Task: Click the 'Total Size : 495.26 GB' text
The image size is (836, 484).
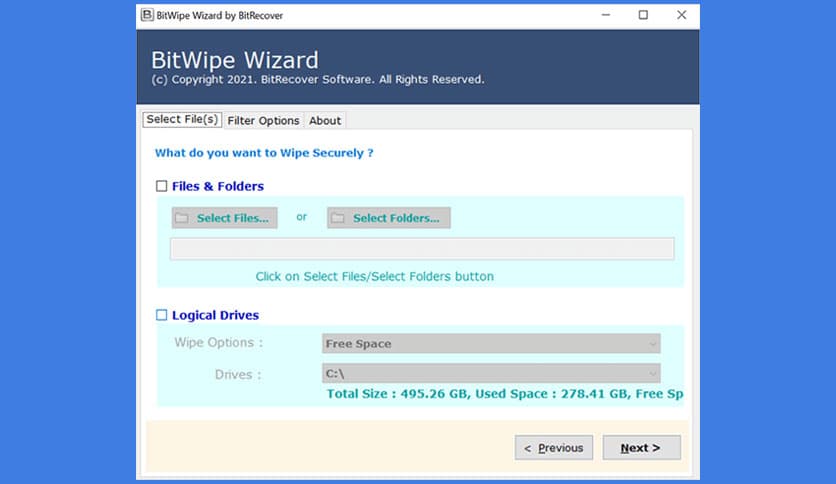Action: click(398, 394)
